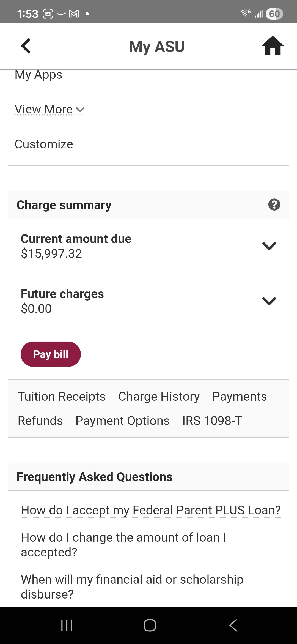Open IRS 1098-T form link
Image resolution: width=297 pixels, height=644 pixels.
point(212,421)
